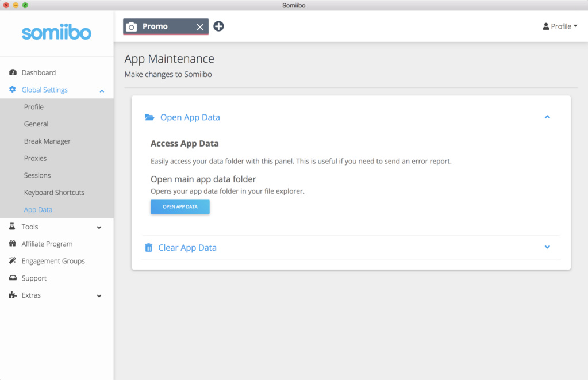Click the Extras puzzle piece icon

coord(13,295)
